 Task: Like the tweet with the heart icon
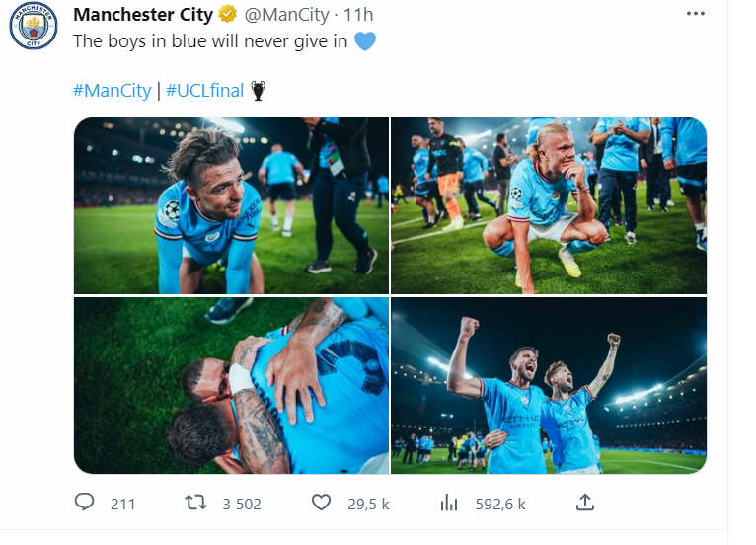[x=321, y=503]
